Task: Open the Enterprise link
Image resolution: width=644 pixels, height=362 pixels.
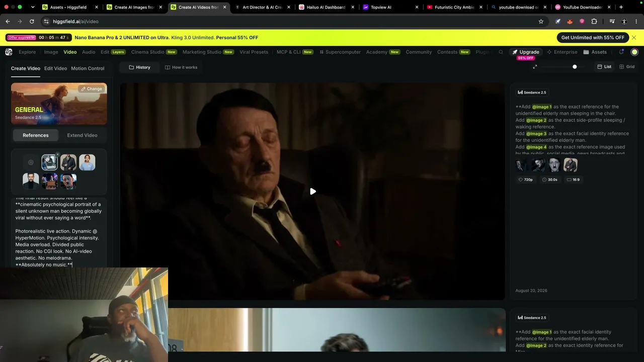Action: (x=562, y=52)
